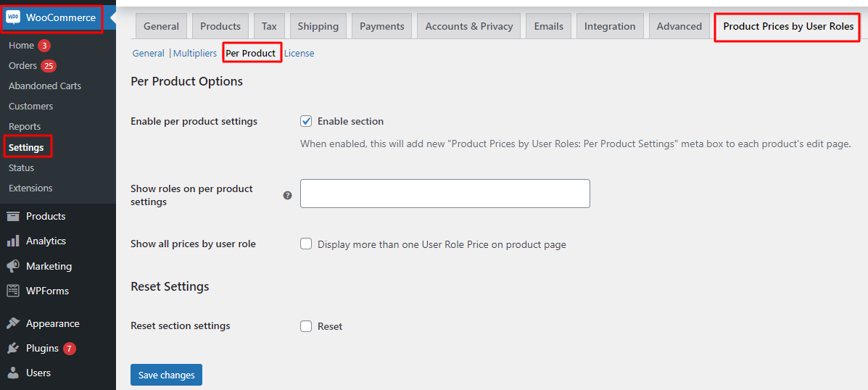This screenshot has width=868, height=390.
Task: Enable Display more than one User Role Price
Action: (x=306, y=244)
